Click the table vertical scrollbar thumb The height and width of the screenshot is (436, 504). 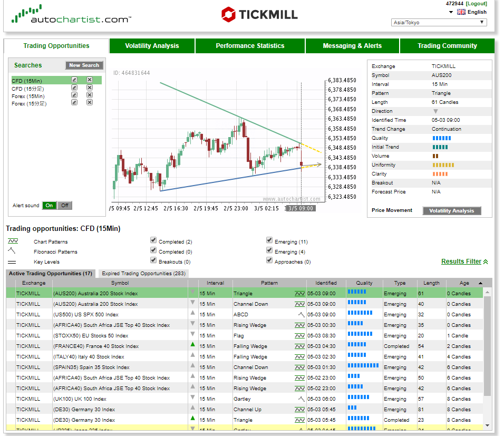click(487, 346)
